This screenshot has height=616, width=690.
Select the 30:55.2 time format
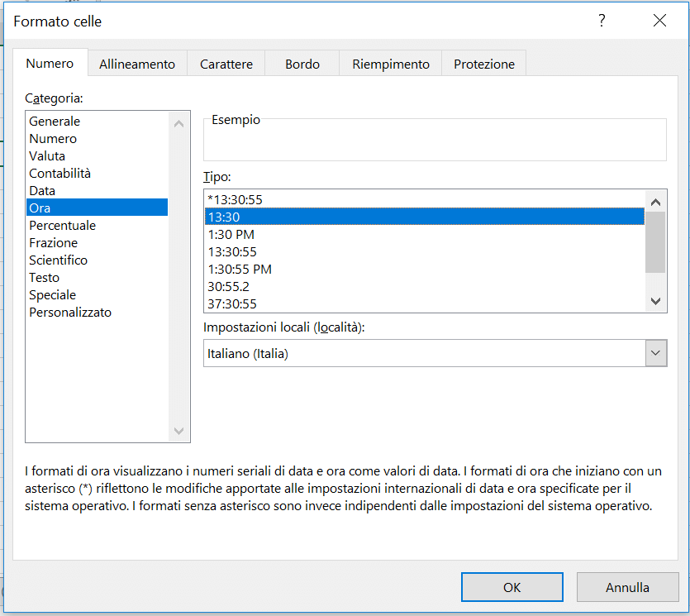425,287
